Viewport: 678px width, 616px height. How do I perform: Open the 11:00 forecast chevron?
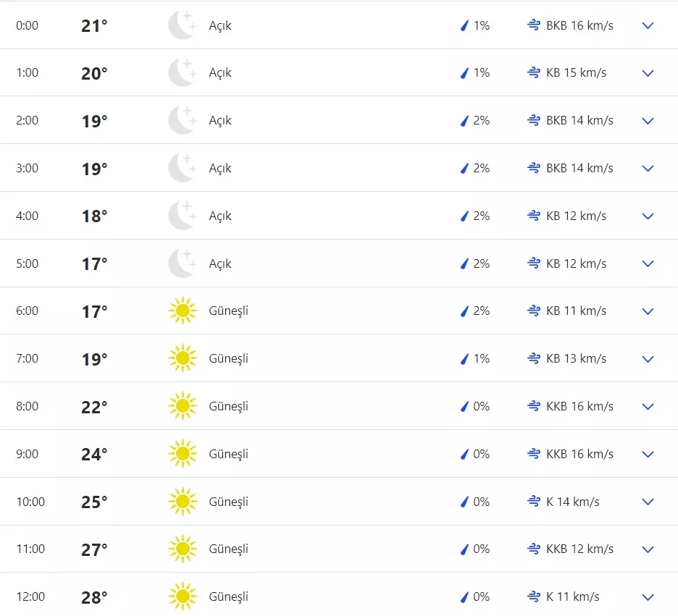(x=648, y=549)
